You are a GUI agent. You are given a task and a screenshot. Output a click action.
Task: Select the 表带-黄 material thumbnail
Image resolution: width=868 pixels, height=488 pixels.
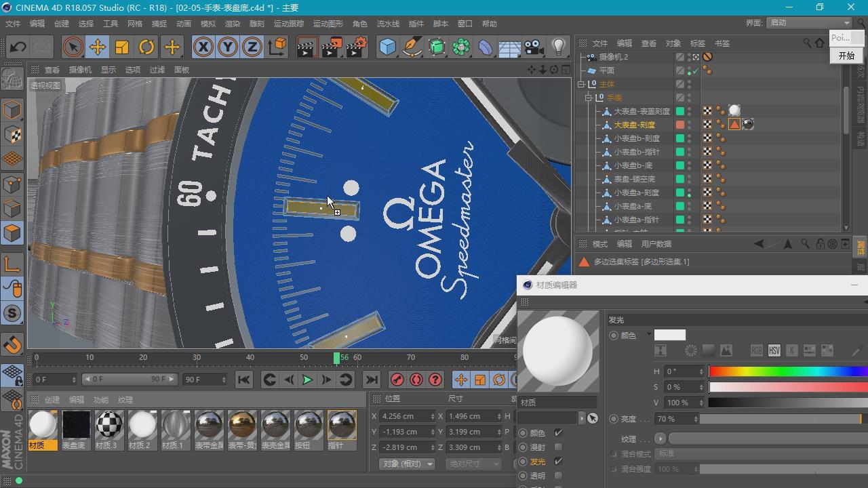click(242, 430)
